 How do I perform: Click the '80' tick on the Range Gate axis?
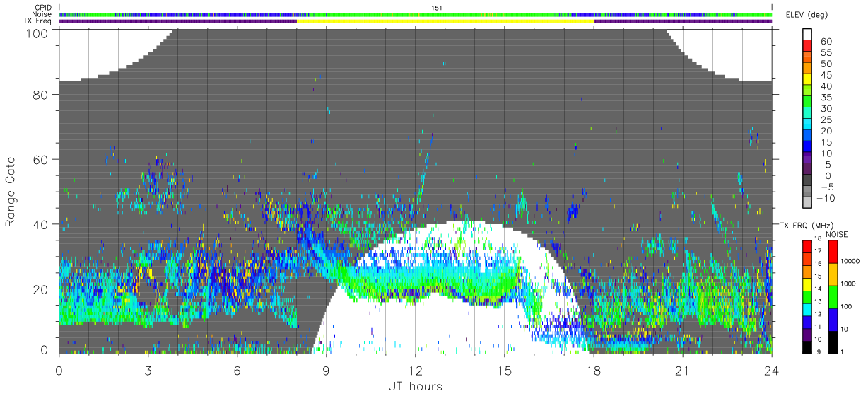[x=41, y=94]
